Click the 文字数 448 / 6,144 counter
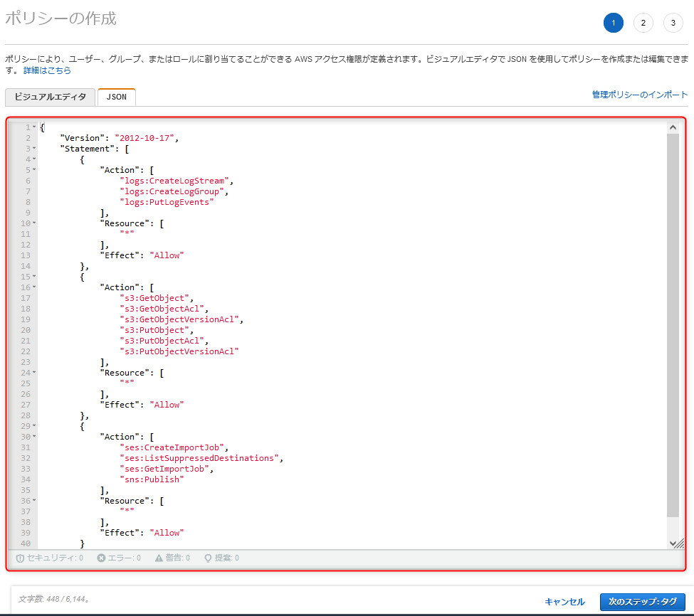The height and width of the screenshot is (616, 694). click(54, 599)
